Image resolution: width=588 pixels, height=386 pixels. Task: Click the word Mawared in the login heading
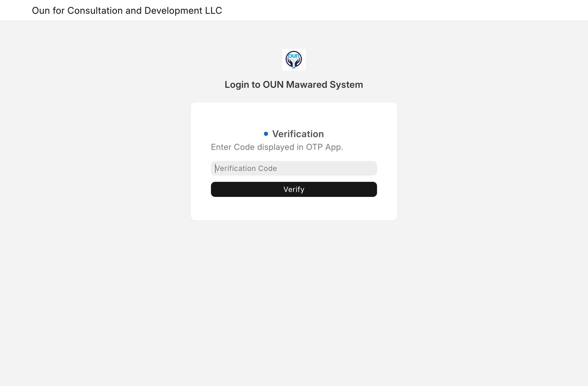(306, 85)
